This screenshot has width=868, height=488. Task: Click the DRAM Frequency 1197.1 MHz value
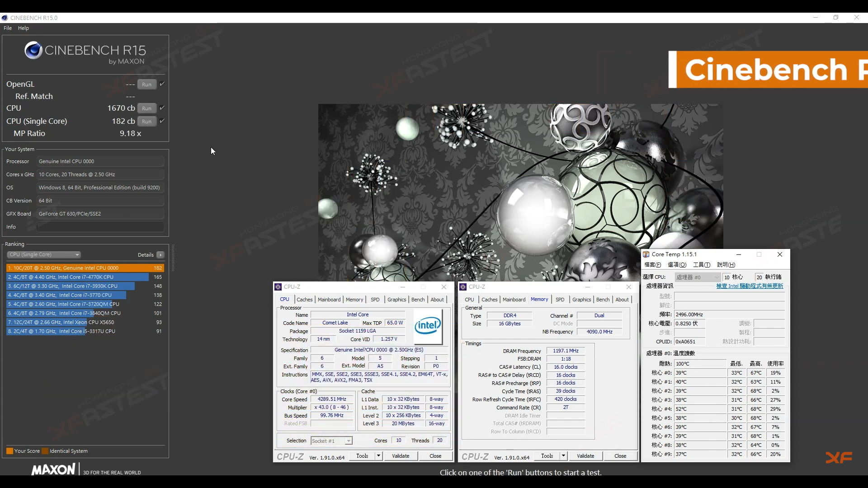pos(566,351)
